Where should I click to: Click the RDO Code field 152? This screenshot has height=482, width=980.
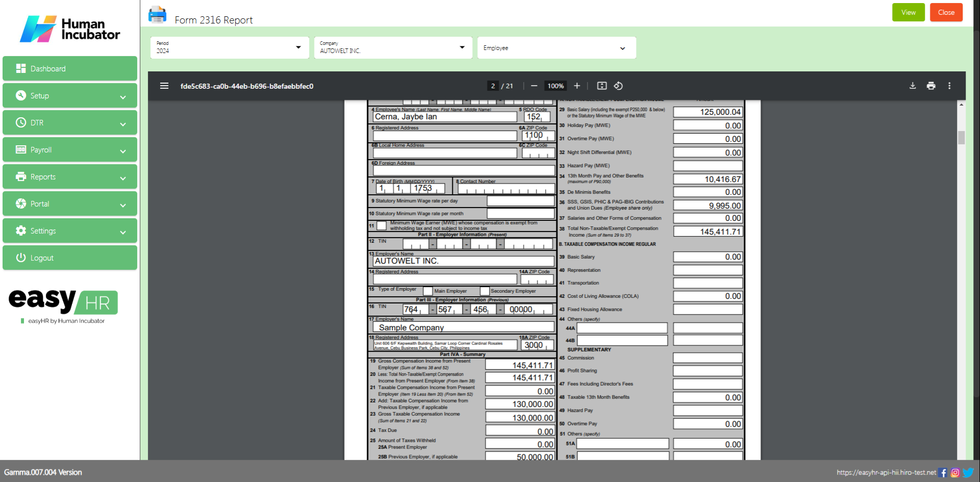536,117
